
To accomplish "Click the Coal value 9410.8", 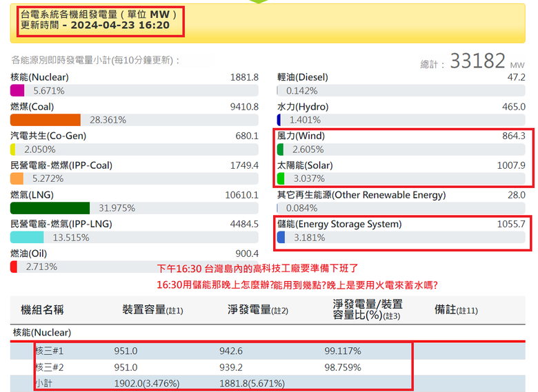I will coord(244,107).
